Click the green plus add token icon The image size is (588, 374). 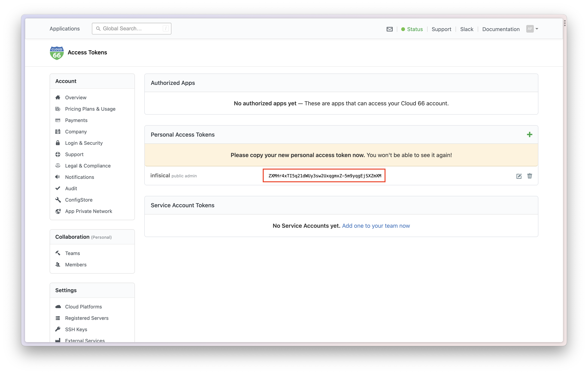point(529,135)
